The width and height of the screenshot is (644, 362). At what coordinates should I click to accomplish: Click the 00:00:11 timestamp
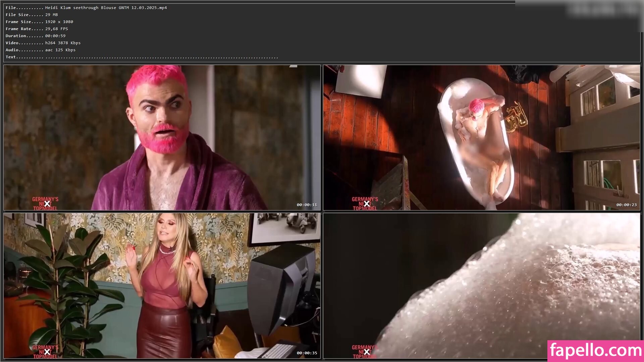pos(307,205)
